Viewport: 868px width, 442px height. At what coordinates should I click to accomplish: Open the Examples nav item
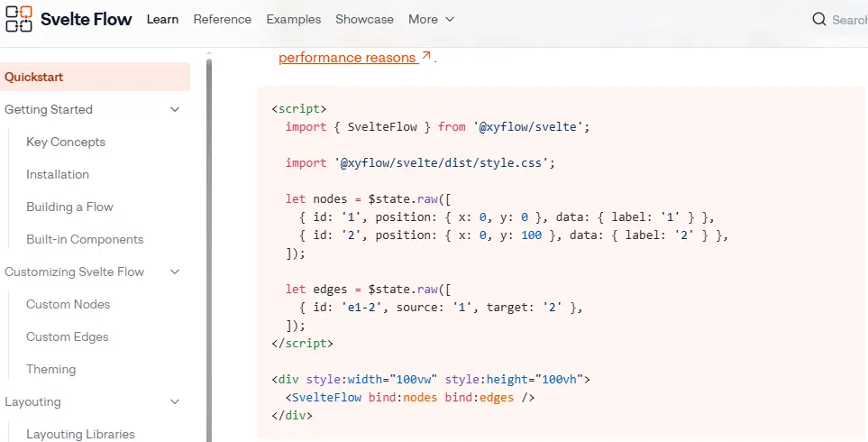[x=293, y=19]
